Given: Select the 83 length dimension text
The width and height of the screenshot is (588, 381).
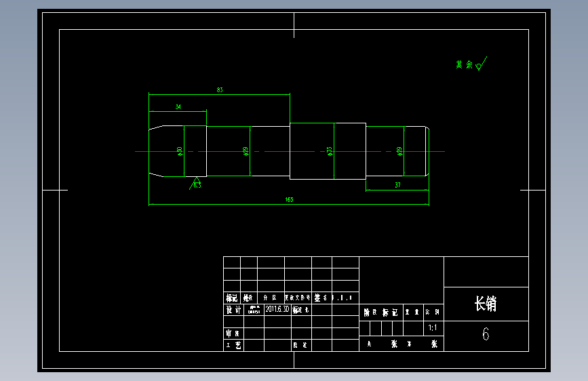Looking at the screenshot, I should coord(220,90).
